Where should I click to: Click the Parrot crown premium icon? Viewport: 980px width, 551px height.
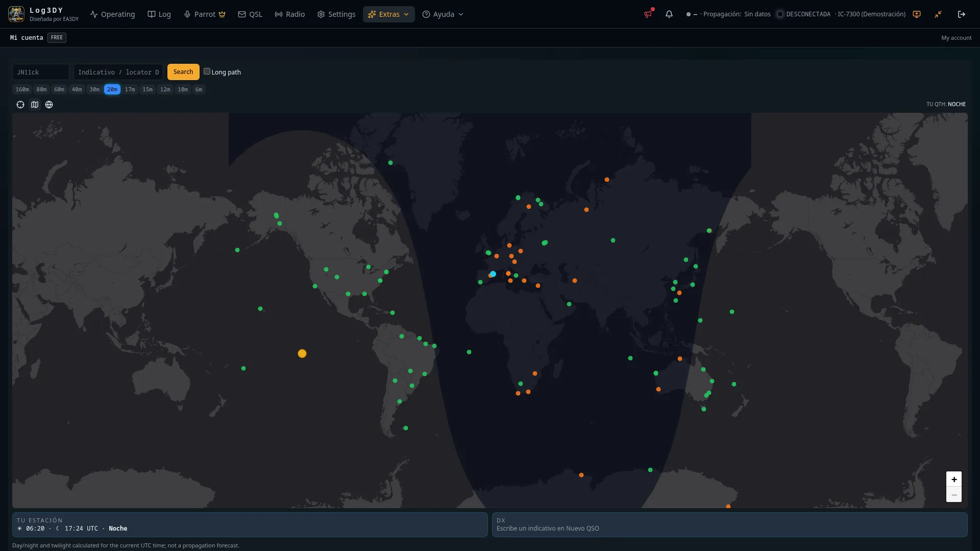pos(222,14)
